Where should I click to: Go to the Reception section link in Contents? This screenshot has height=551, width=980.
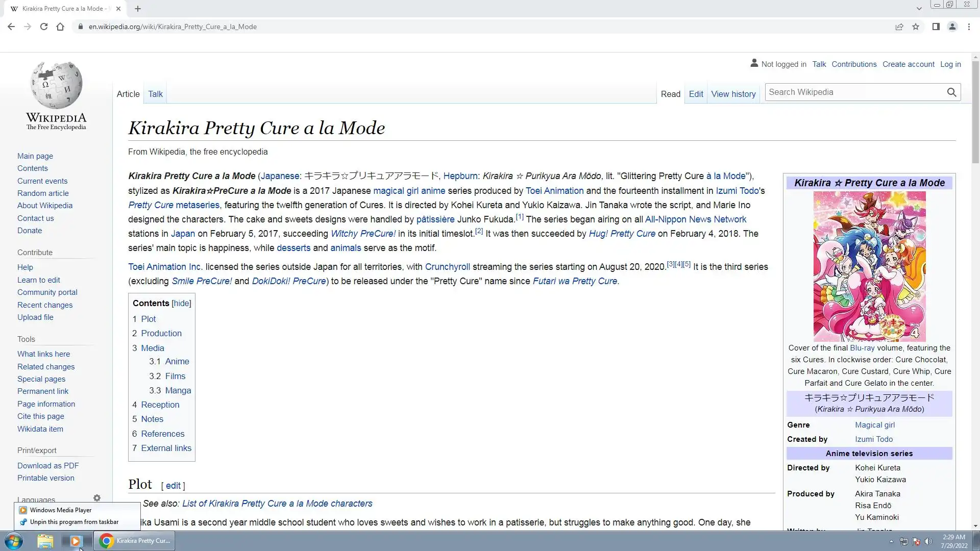(160, 405)
